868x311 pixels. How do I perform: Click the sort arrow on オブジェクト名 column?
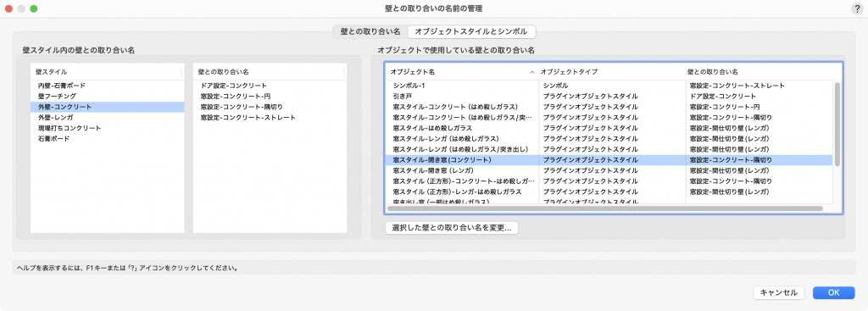click(532, 72)
